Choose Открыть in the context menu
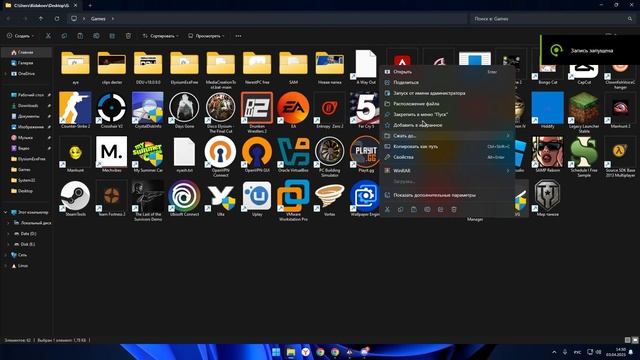Viewport: 640px width, 360px height. pos(447,72)
